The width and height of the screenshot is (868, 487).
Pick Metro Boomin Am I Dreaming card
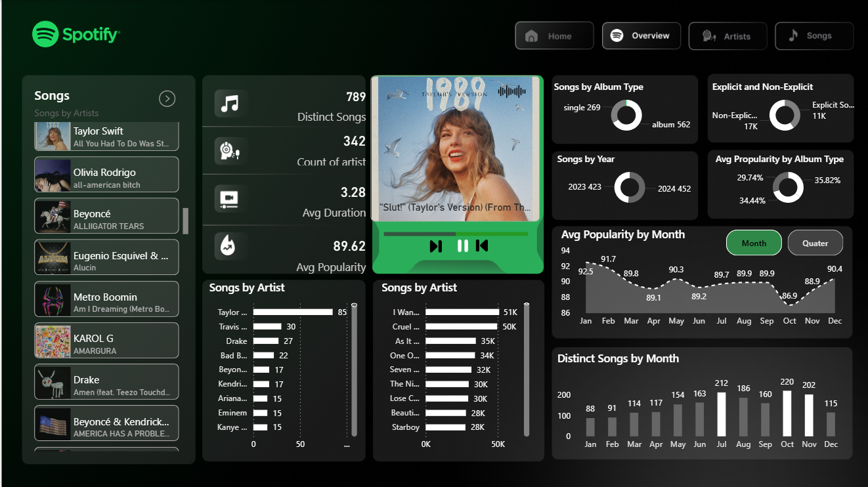pyautogui.click(x=106, y=299)
